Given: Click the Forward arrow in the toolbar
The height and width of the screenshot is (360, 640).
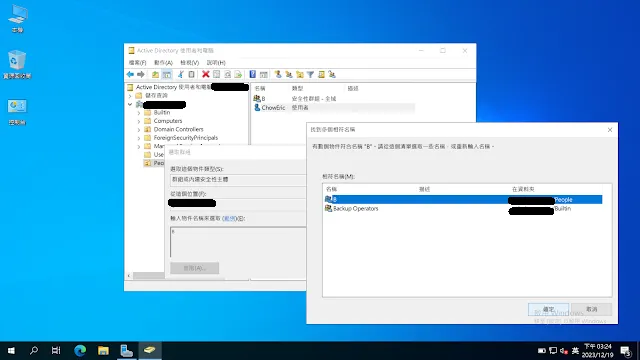Looking at the screenshot, I should click(141, 74).
